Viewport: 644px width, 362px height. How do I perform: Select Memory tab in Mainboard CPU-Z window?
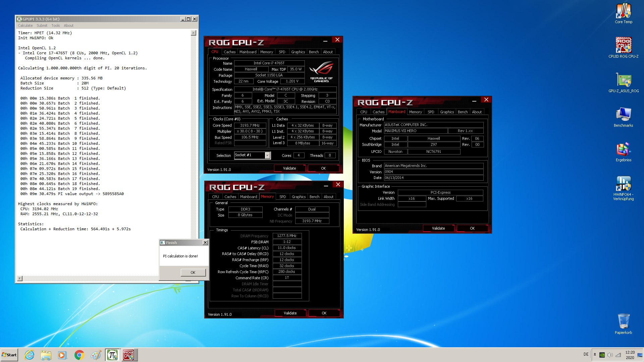pyautogui.click(x=416, y=112)
